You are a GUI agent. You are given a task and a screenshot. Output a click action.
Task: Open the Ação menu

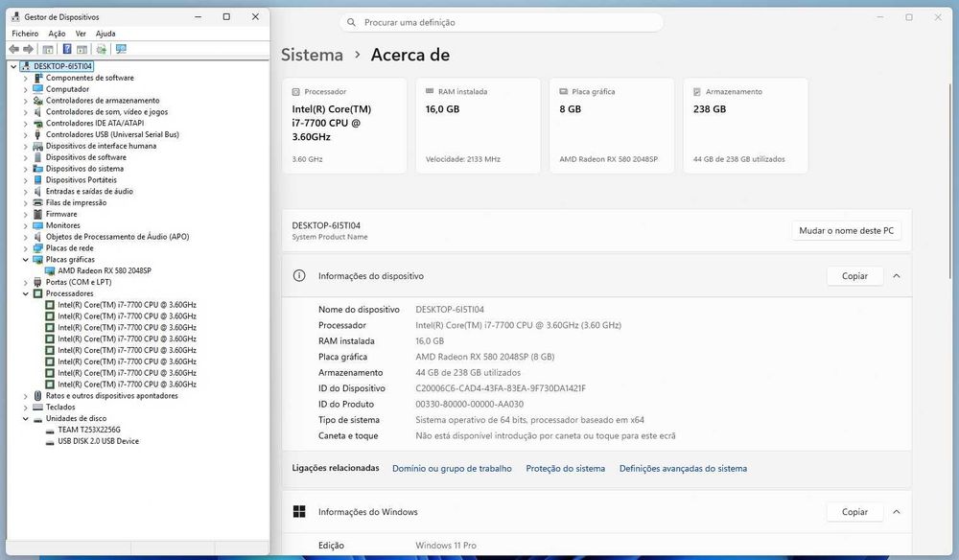point(57,34)
